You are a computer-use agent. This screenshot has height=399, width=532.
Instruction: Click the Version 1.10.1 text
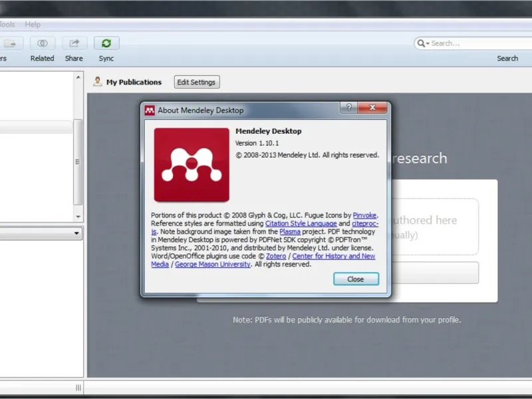(x=257, y=143)
